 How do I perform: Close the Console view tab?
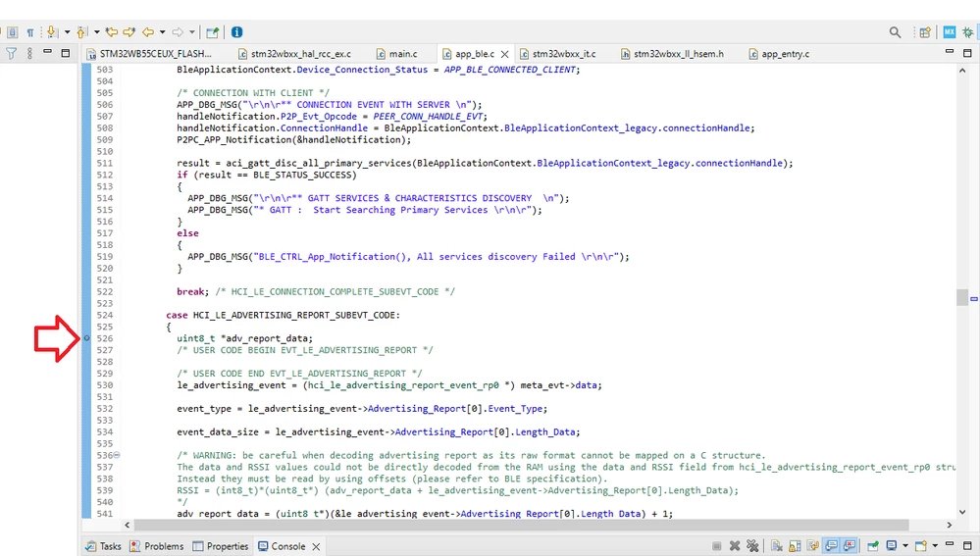[x=316, y=546]
